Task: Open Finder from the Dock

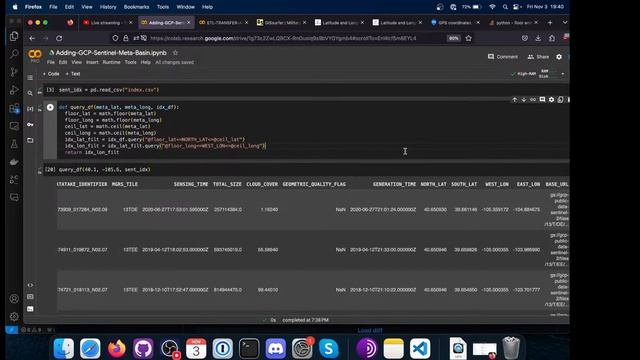Action: point(64,348)
